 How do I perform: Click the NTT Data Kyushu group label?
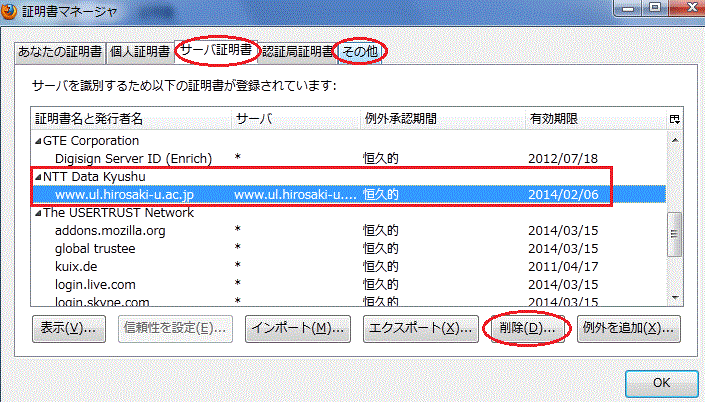[x=94, y=177]
